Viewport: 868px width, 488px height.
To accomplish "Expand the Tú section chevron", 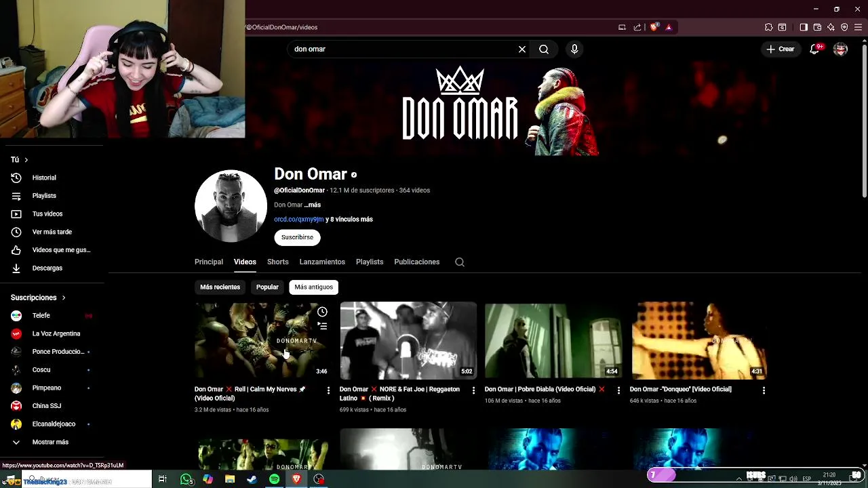I will [x=26, y=160].
